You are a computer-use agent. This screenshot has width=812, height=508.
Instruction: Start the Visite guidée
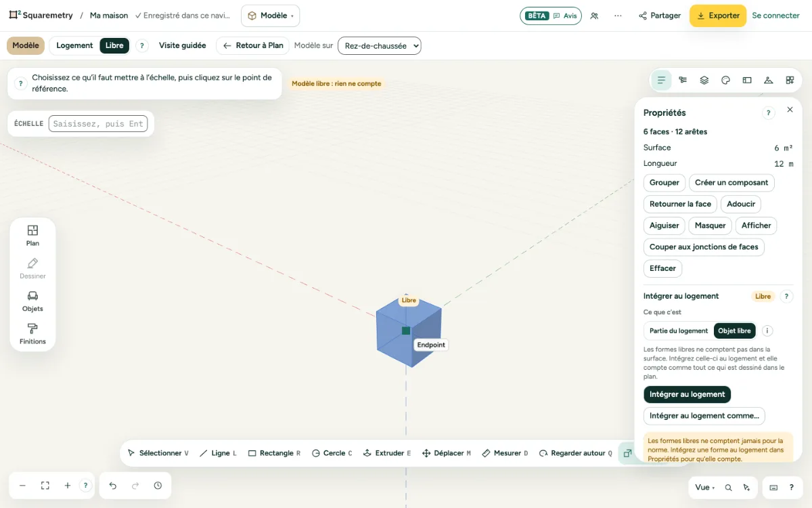click(x=183, y=45)
